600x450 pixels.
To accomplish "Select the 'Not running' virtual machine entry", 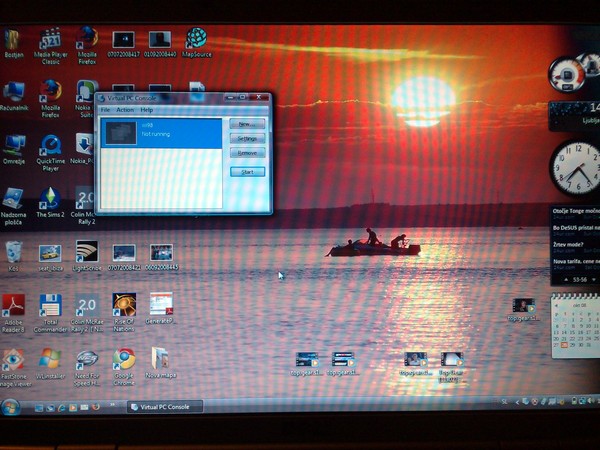I will 161,133.
